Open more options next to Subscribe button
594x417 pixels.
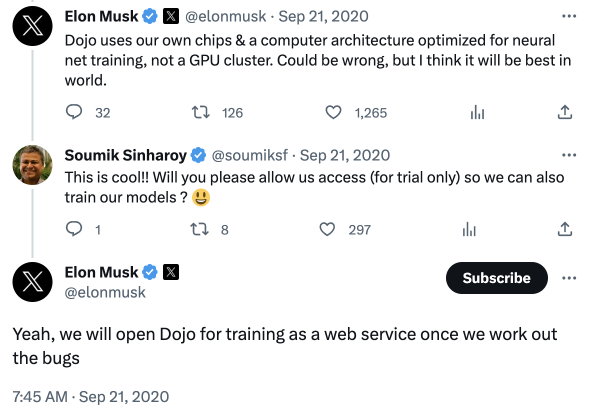pyautogui.click(x=569, y=278)
